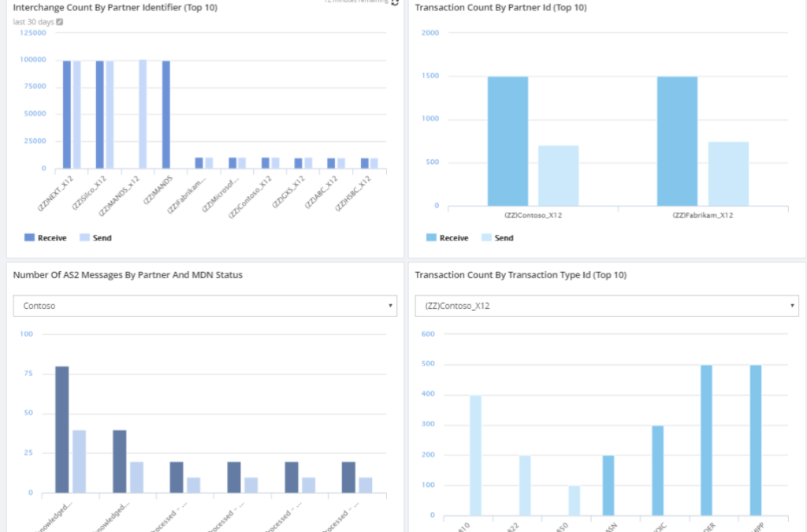The height and width of the screenshot is (532, 807).
Task: Click the (ZZ)NEXT_X12 axis label
Action: click(56, 193)
